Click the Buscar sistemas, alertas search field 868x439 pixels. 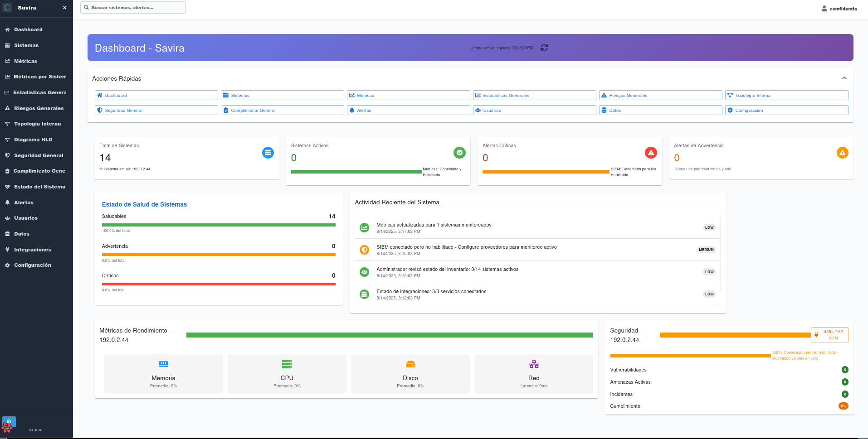click(132, 7)
